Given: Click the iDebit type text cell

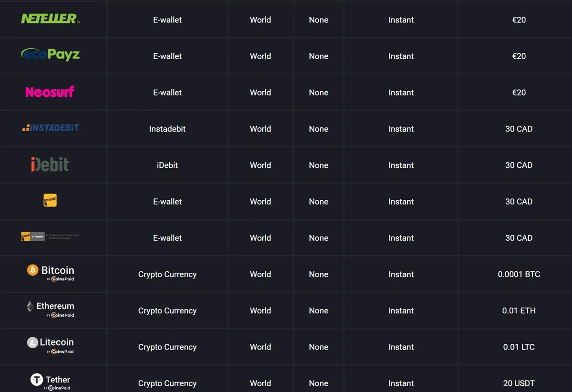Looking at the screenshot, I should point(167,165).
